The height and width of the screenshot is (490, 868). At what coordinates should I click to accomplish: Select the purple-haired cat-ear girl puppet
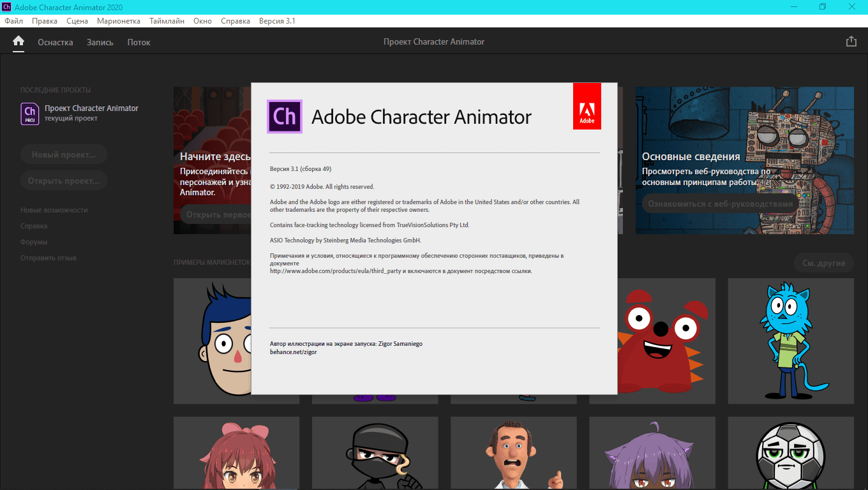(x=652, y=453)
